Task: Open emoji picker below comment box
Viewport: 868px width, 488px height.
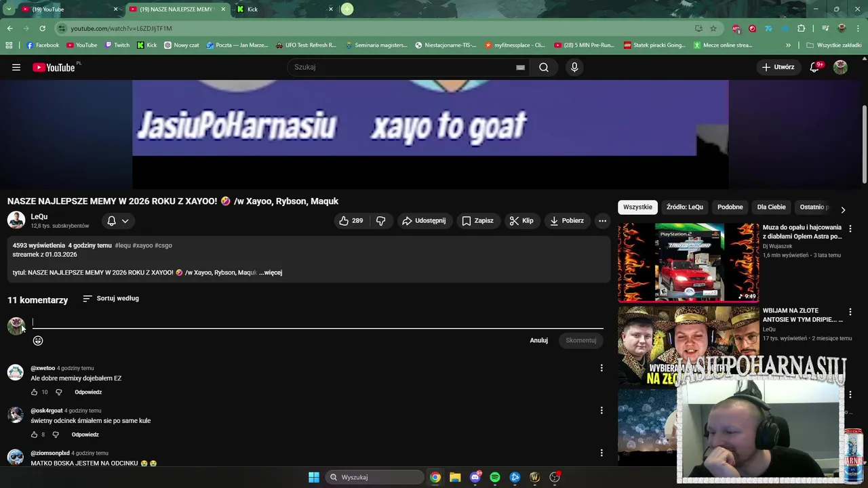Action: tap(38, 341)
